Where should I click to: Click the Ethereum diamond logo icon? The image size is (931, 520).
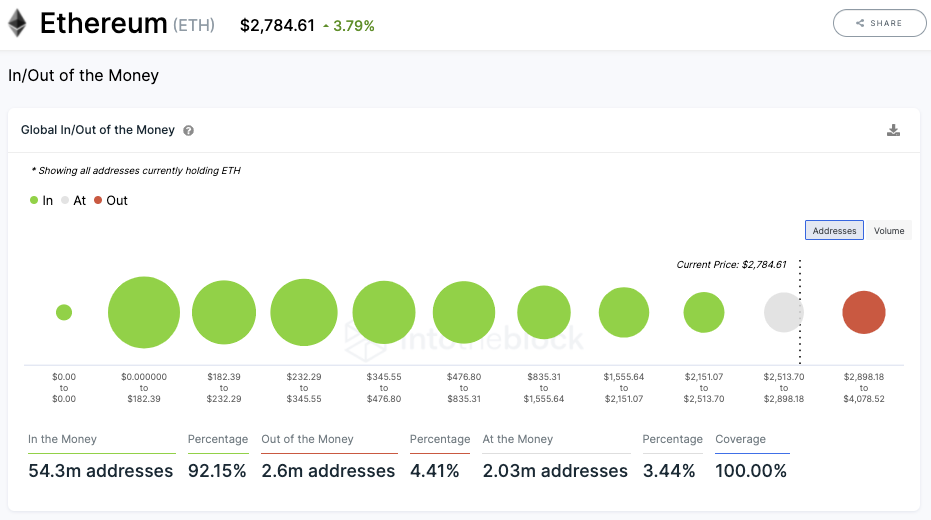point(17,23)
